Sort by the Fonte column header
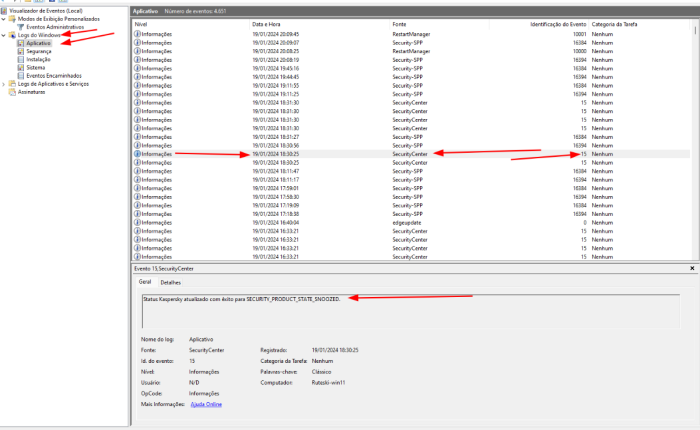 pos(439,24)
